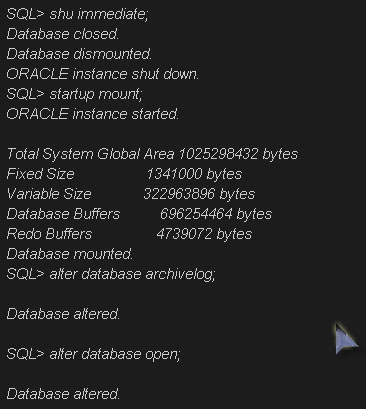Click the Database Buffers label
This screenshot has width=366, height=409.
(63, 214)
